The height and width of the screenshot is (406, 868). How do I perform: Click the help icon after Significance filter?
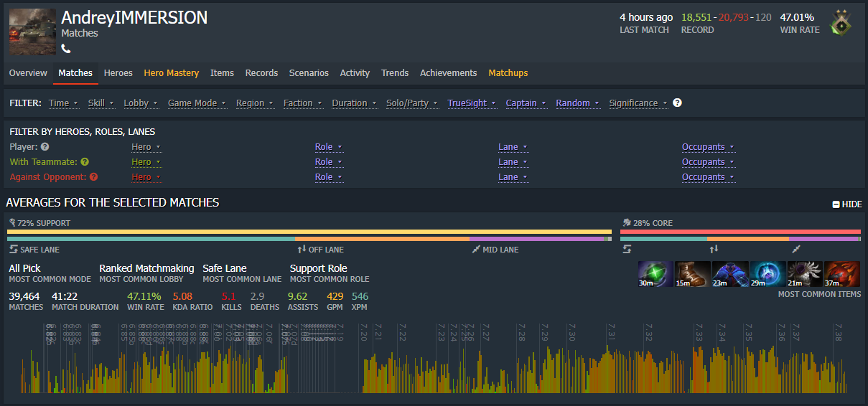pyautogui.click(x=677, y=103)
